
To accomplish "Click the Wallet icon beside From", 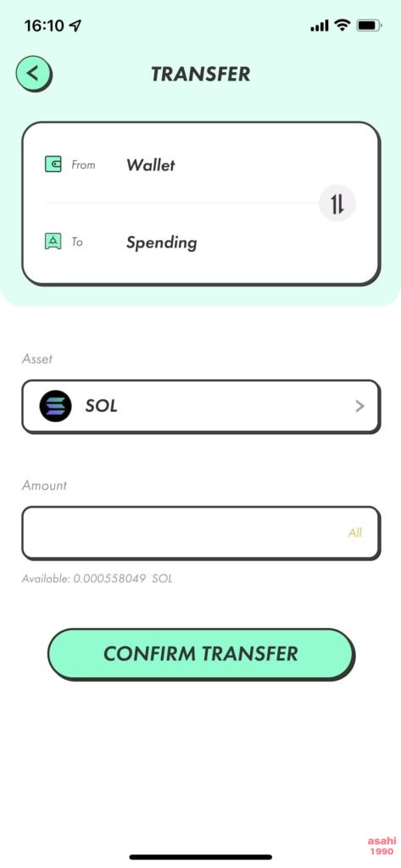I will [x=53, y=164].
